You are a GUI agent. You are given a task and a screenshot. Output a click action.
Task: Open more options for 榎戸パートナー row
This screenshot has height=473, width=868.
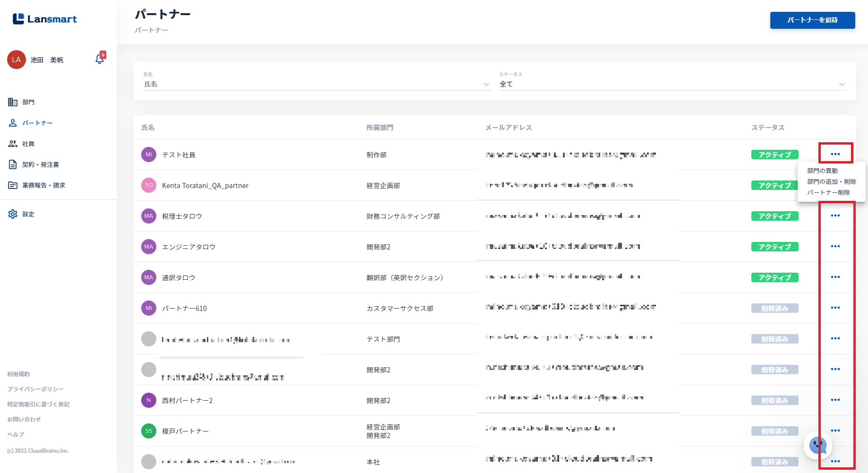pos(835,430)
